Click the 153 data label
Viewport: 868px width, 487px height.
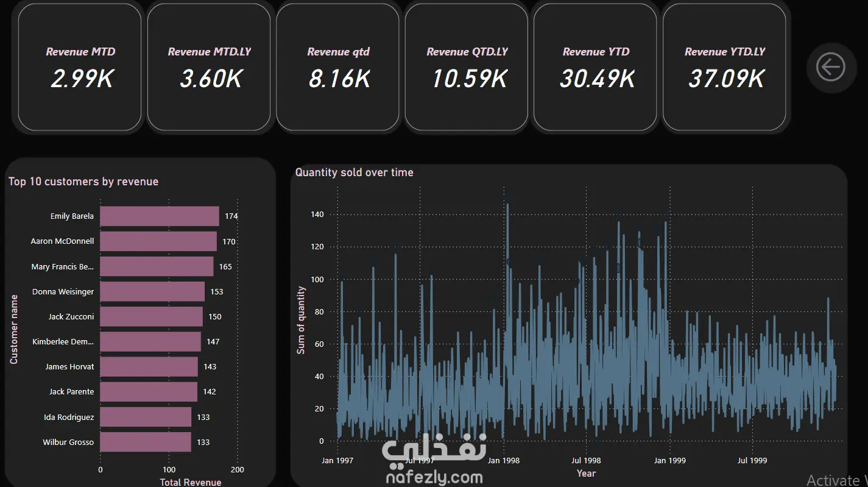point(217,292)
